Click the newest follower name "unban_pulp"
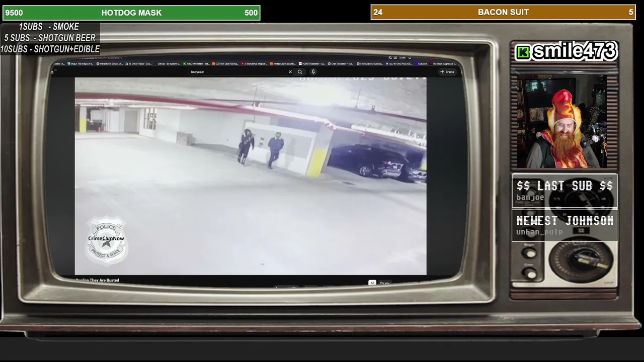644x362 pixels. pyautogui.click(x=539, y=232)
